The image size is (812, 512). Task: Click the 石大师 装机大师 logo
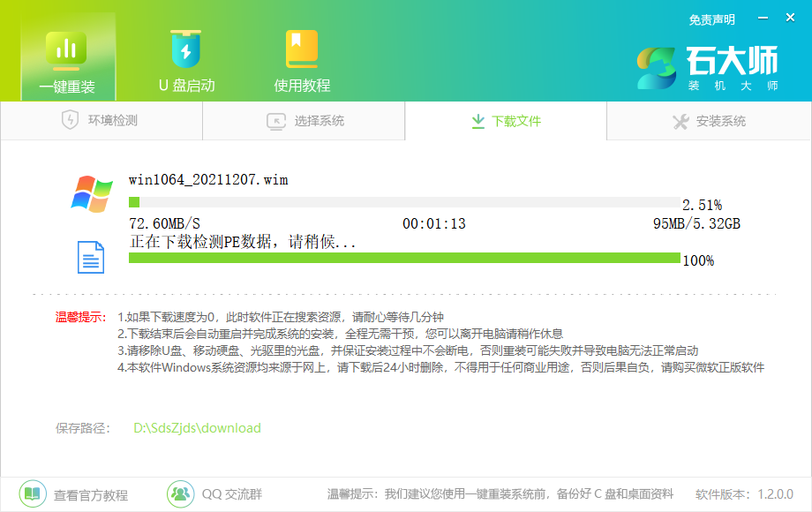[x=706, y=66]
